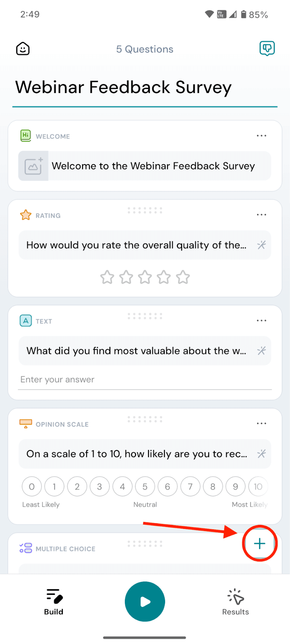The height and width of the screenshot is (644, 290).
Task: Tap the magic wand icon on the text question
Action: 261,351
